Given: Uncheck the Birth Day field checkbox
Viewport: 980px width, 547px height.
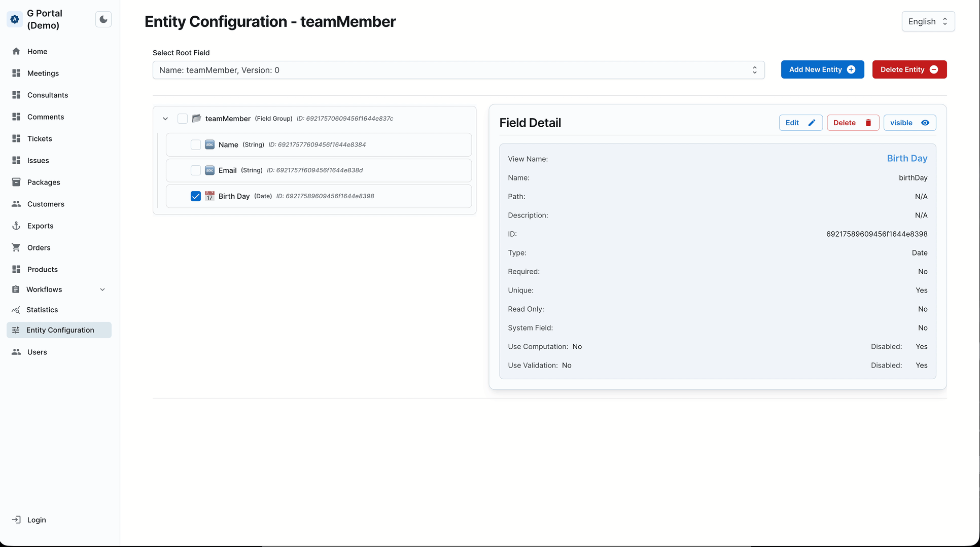Looking at the screenshot, I should click(x=196, y=196).
